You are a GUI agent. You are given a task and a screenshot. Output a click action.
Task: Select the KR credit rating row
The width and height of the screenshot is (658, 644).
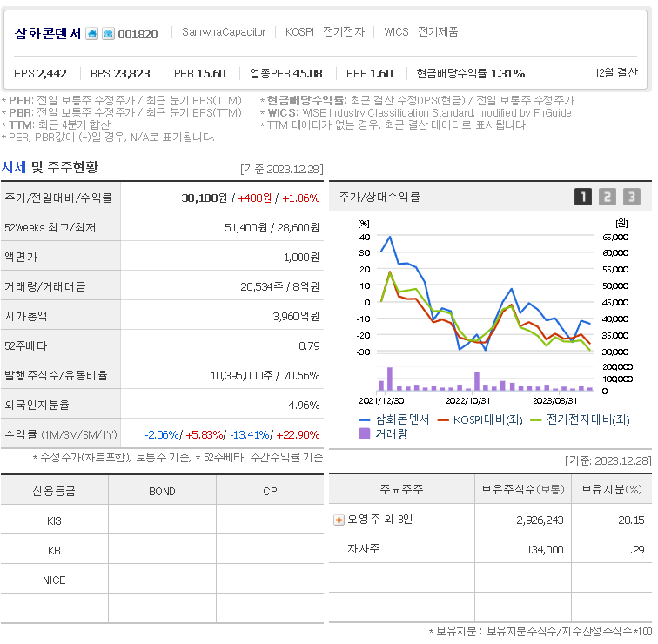(x=162, y=550)
